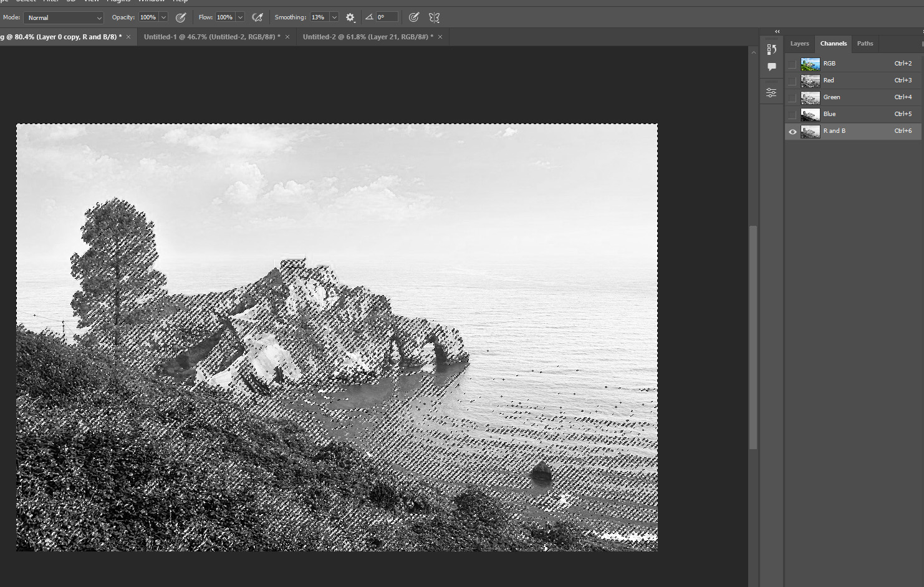Open the symmetry butterfly options
924x587 pixels.
point(435,17)
